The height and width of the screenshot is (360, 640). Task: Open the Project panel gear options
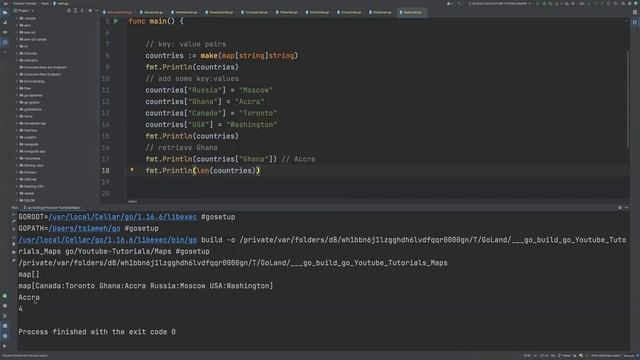tap(90, 11)
